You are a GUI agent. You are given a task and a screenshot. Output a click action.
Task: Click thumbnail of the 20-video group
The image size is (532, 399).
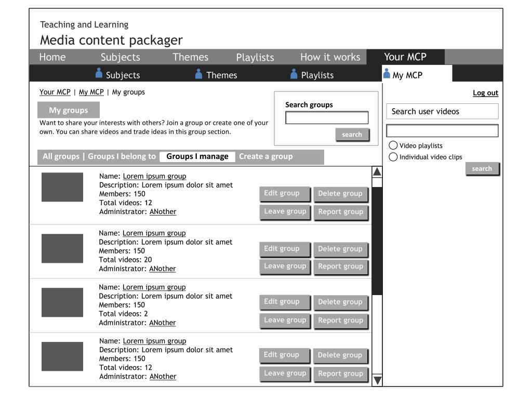click(62, 248)
